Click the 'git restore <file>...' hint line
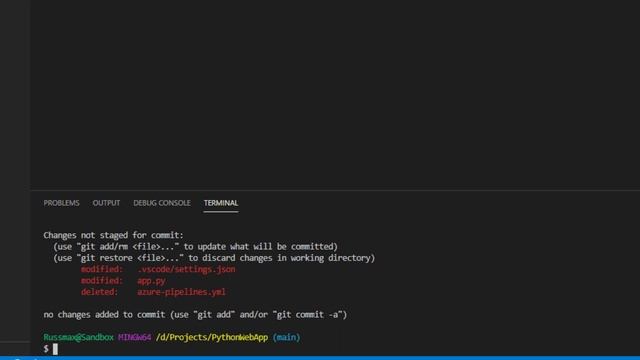This screenshot has height=360, width=640. [x=214, y=258]
